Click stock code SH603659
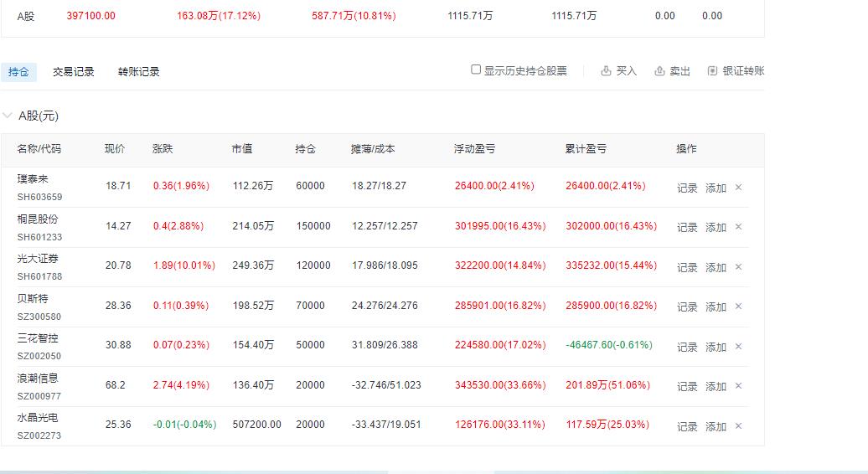868x474 pixels. tap(40, 197)
